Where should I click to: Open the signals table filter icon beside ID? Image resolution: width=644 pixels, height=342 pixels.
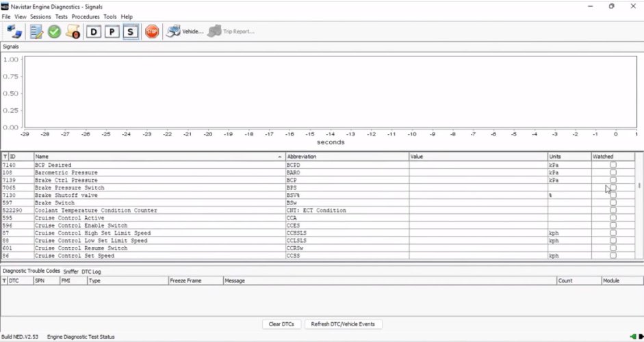5,157
